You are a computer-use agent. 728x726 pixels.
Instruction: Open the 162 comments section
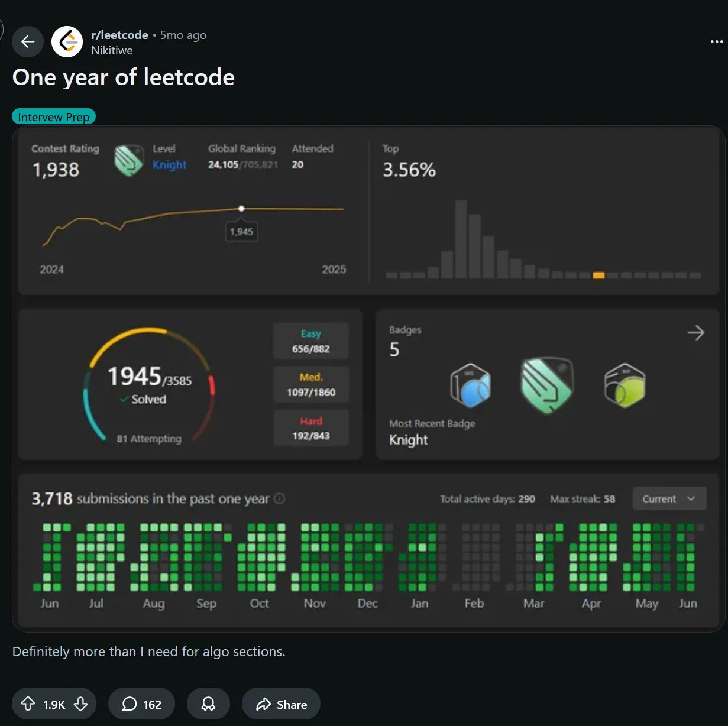pos(141,704)
